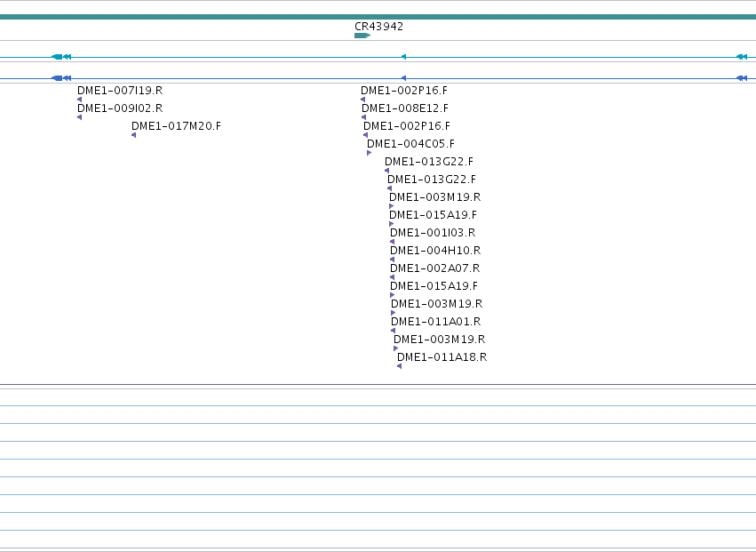Select right-end exon arrows on cyan transcript
Image resolution: width=756 pixels, height=552 pixels.
(742, 57)
